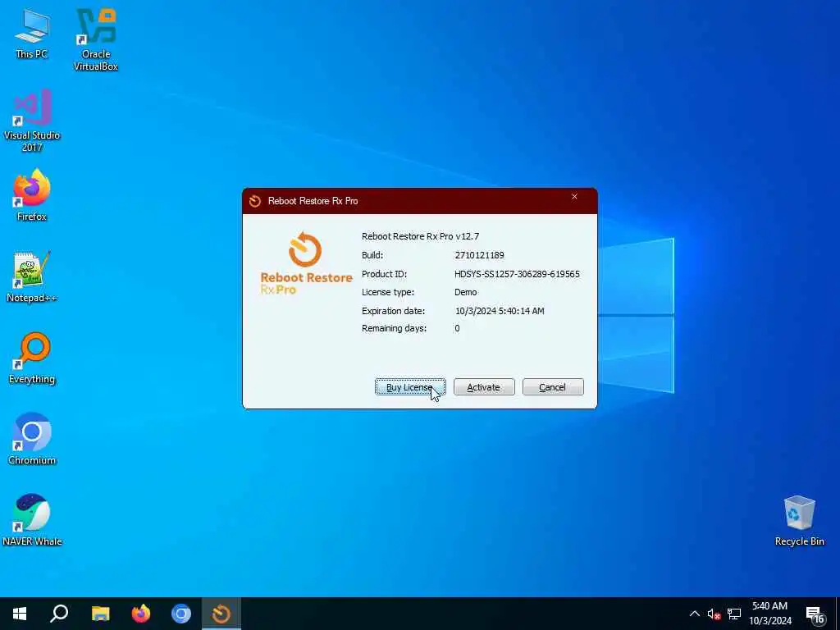
Task: Click the Remaining days value 0
Action: (x=457, y=328)
